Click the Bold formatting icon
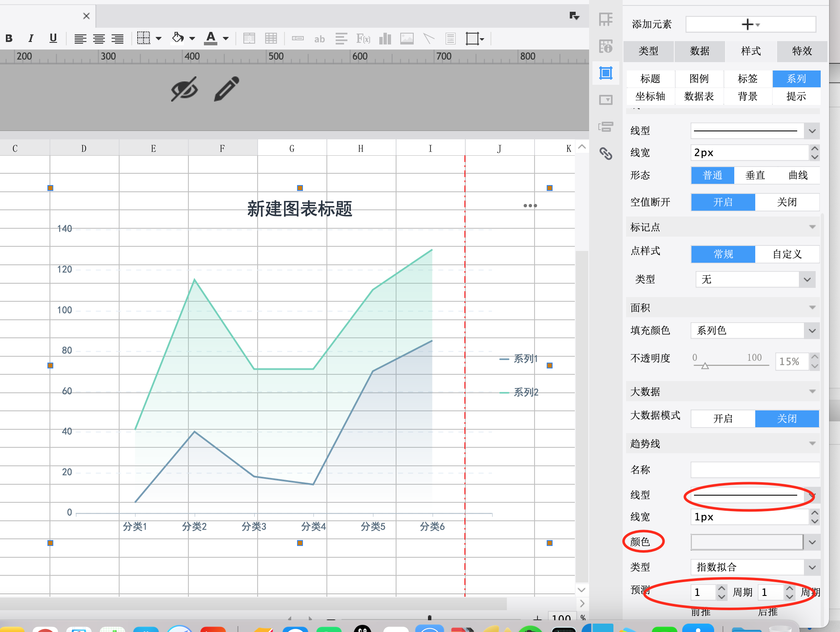Screen dimensions: 840x632 [x=9, y=39]
